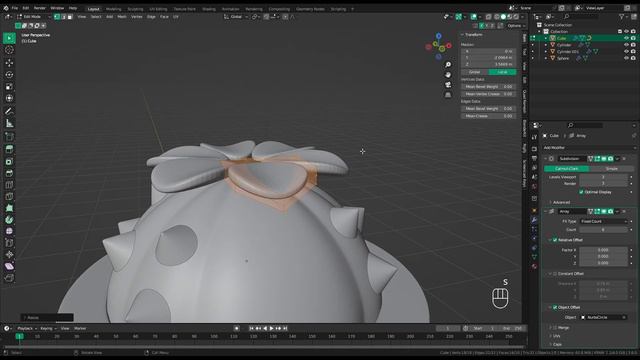Select the Loop Cut tool
The height and width of the screenshot is (360, 640).
pos(9,185)
